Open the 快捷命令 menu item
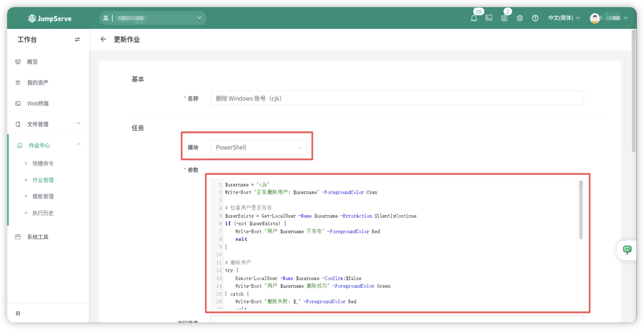The image size is (644, 330). click(43, 163)
